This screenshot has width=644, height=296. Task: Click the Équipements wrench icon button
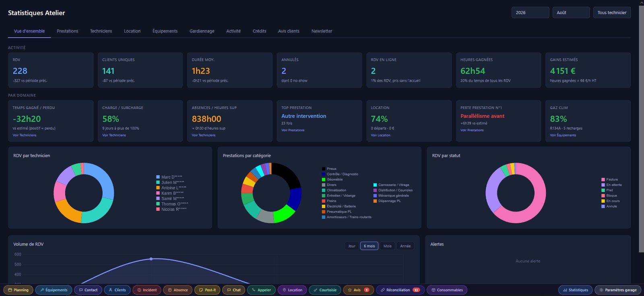click(54, 290)
